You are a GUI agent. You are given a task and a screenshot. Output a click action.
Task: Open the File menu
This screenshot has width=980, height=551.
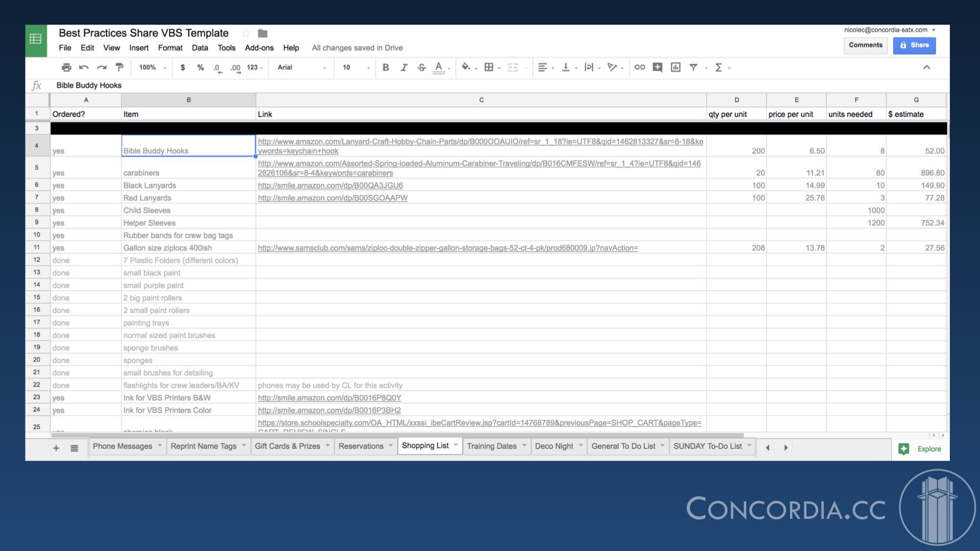click(x=65, y=48)
